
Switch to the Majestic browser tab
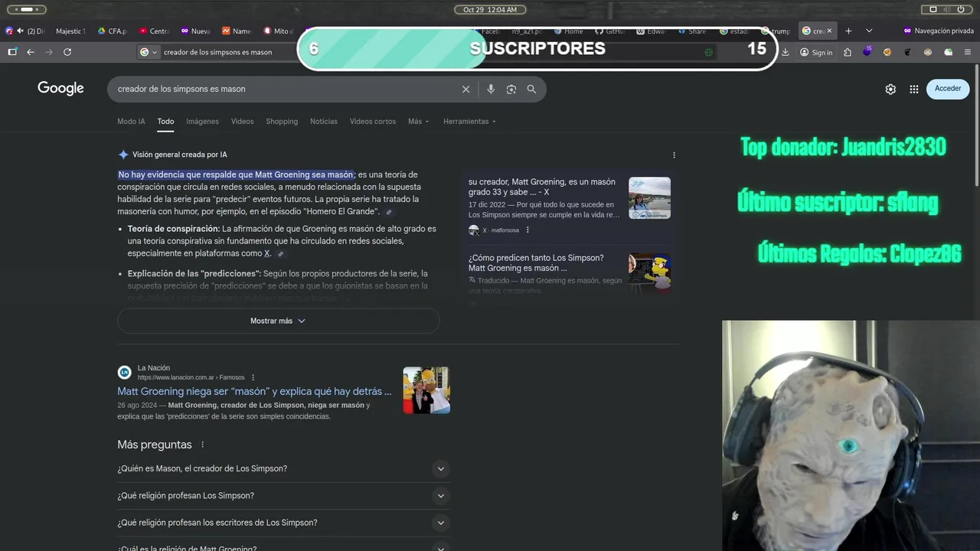pyautogui.click(x=69, y=31)
